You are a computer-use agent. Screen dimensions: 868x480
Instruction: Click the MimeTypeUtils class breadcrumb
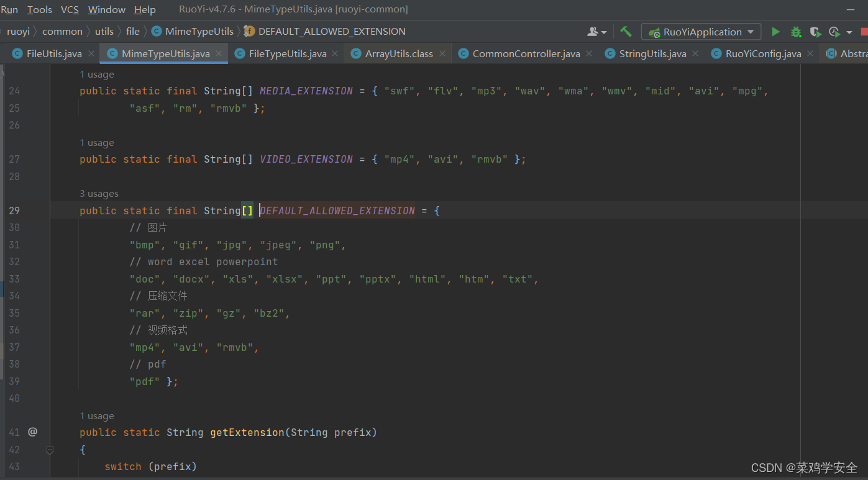(193, 31)
